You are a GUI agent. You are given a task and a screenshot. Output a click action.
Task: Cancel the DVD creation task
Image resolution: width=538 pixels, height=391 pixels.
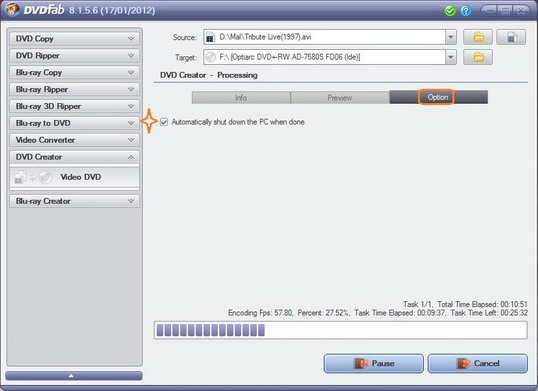coord(478,364)
